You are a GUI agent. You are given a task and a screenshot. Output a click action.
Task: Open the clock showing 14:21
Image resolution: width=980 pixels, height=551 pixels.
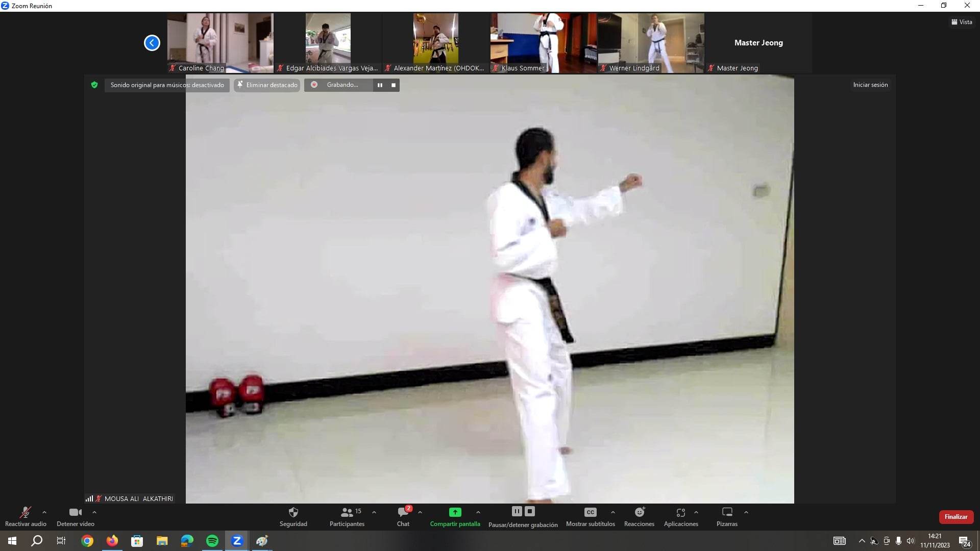935,541
